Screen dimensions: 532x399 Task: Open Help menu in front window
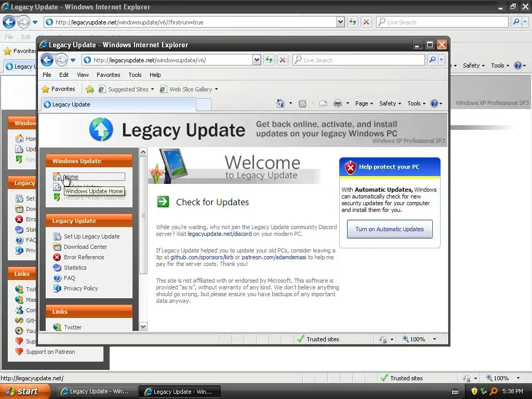[x=155, y=75]
